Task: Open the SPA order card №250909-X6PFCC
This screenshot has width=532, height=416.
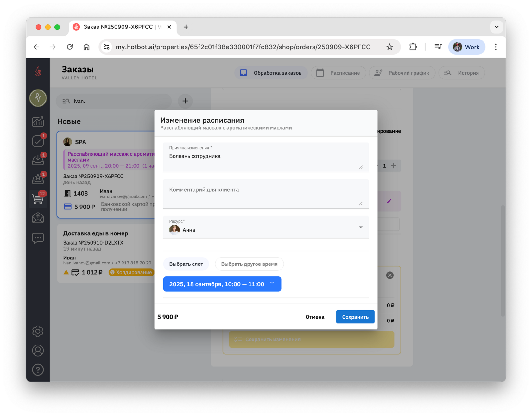Action: pos(106,175)
